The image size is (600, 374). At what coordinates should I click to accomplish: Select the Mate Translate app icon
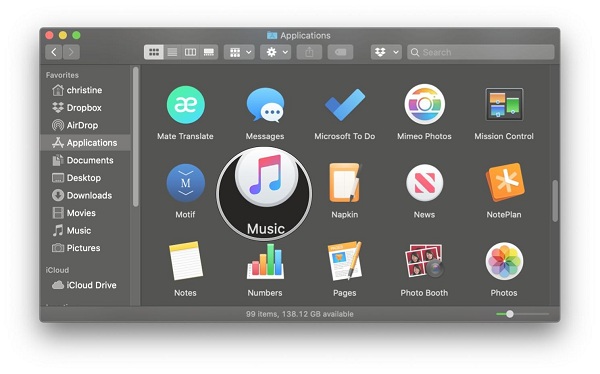pos(186,105)
